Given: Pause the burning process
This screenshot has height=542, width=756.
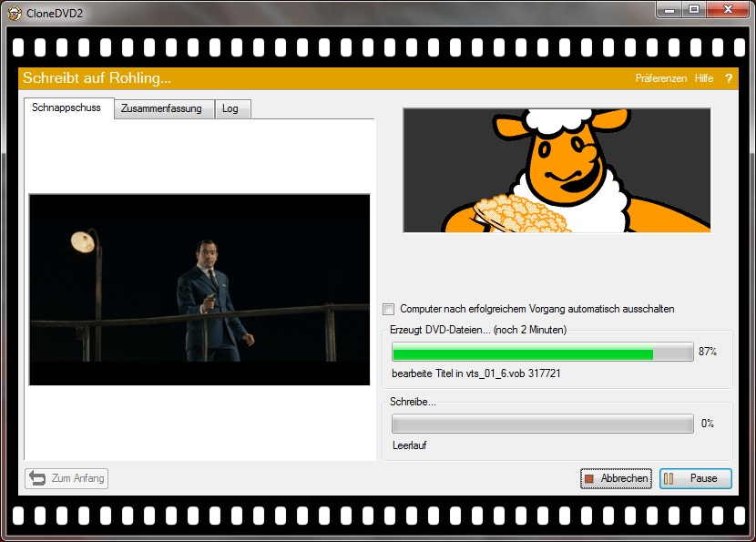Looking at the screenshot, I should pos(695,478).
